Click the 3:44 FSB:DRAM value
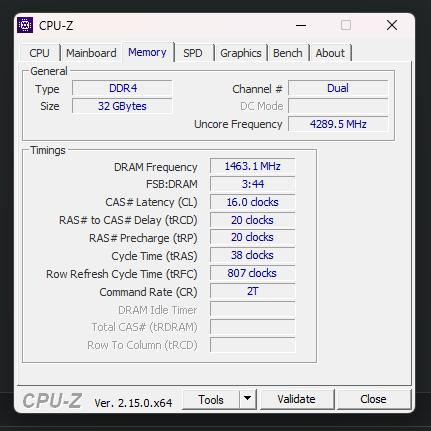Viewport: 431px width, 431px height. pos(252,184)
